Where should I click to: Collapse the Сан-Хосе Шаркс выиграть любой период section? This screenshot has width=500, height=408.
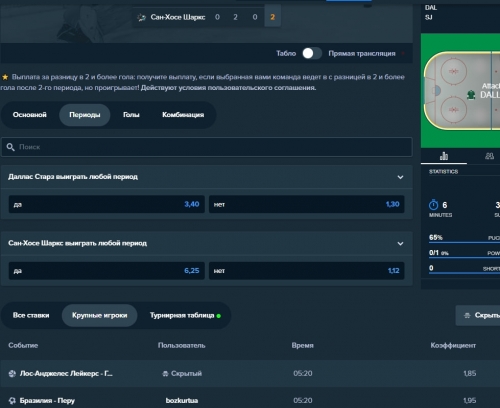click(x=400, y=244)
